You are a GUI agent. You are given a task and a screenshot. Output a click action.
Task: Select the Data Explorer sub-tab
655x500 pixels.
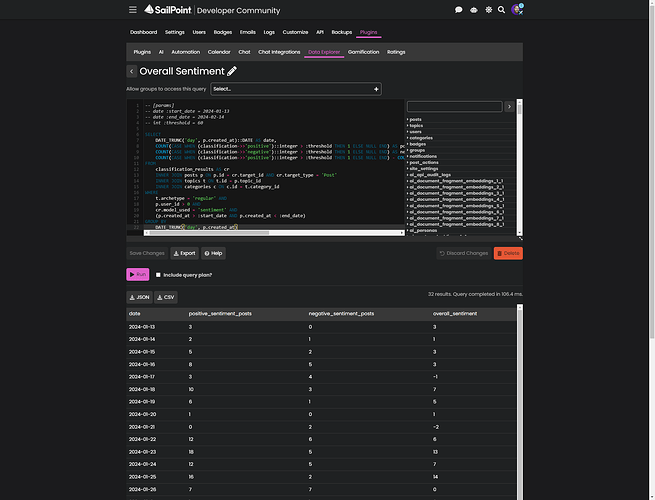point(324,52)
